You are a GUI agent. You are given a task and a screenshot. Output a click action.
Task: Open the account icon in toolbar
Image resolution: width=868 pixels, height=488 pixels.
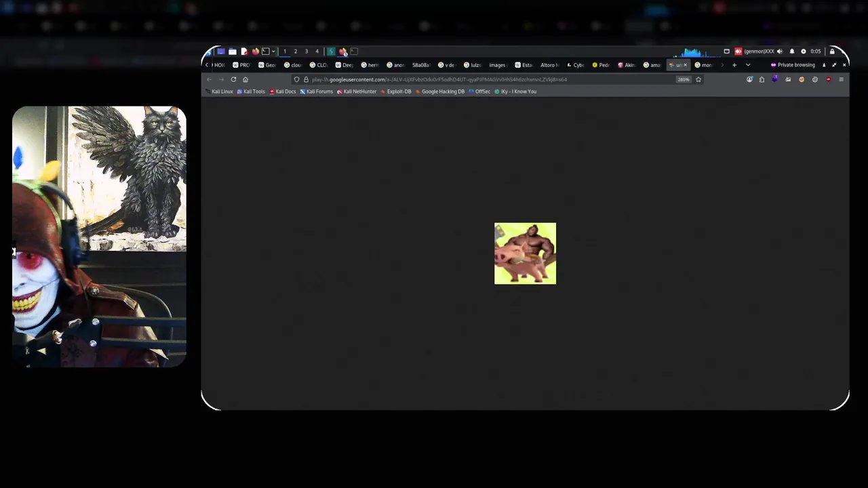click(749, 79)
